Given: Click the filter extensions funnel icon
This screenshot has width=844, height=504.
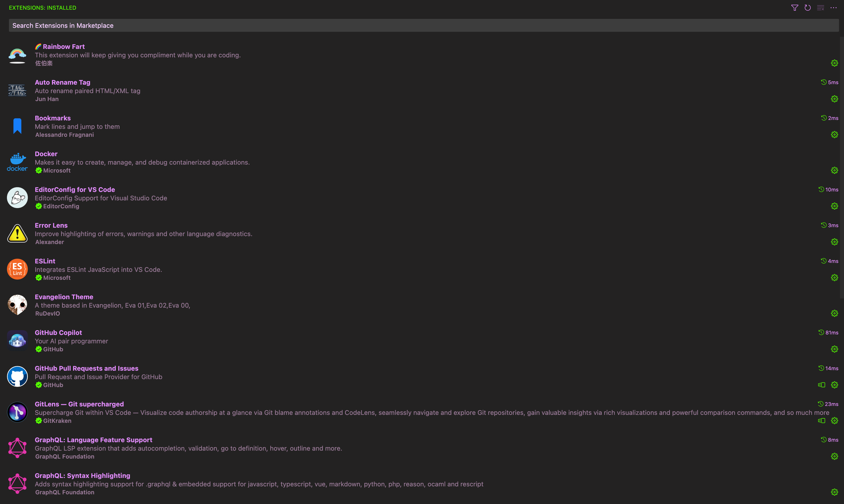Looking at the screenshot, I should tap(794, 8).
